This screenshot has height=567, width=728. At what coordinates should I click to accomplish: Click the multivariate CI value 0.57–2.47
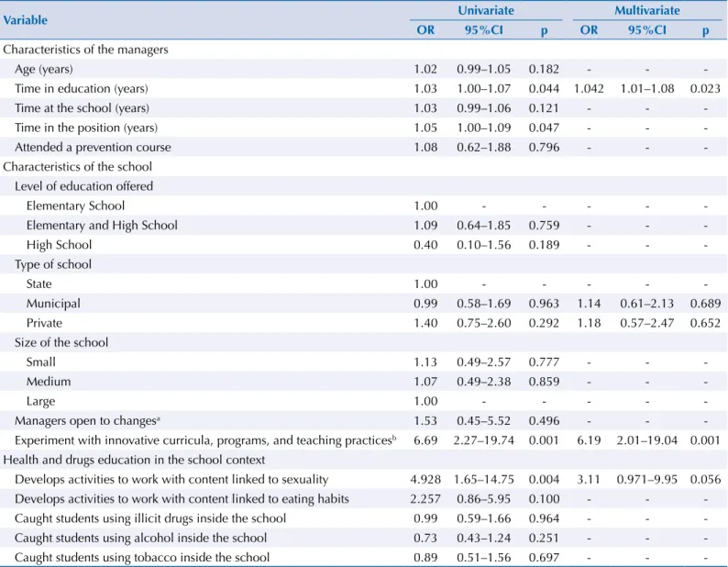tap(647, 323)
